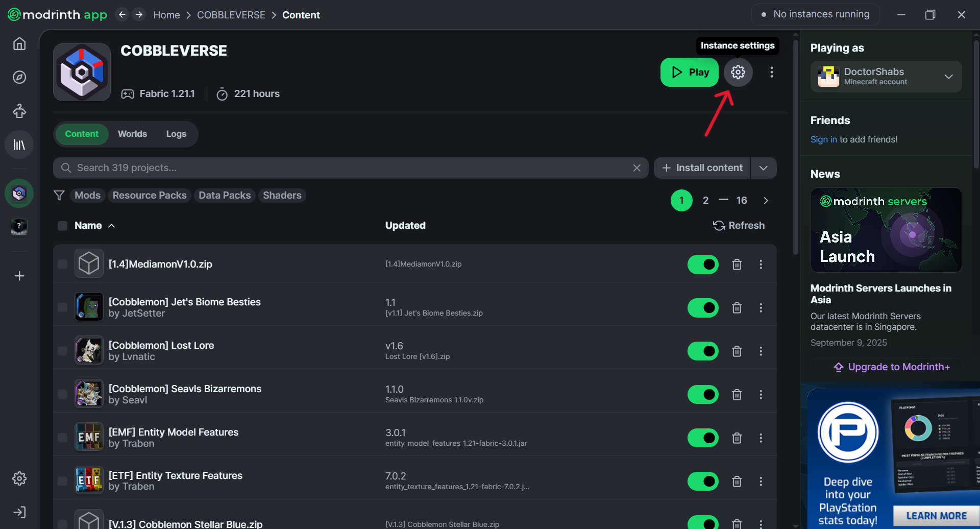
Task: Click the Sign in link
Action: pyautogui.click(x=823, y=139)
